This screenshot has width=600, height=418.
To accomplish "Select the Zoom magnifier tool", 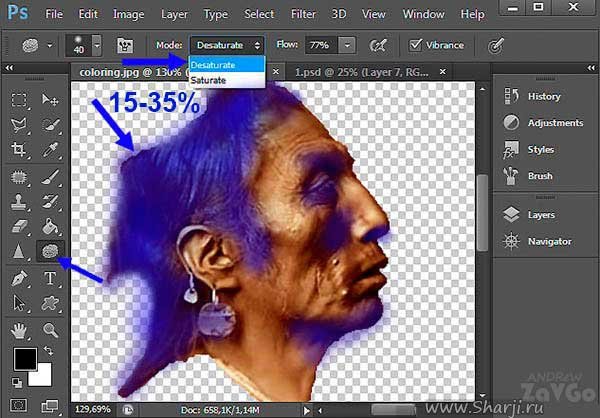I will (x=48, y=330).
